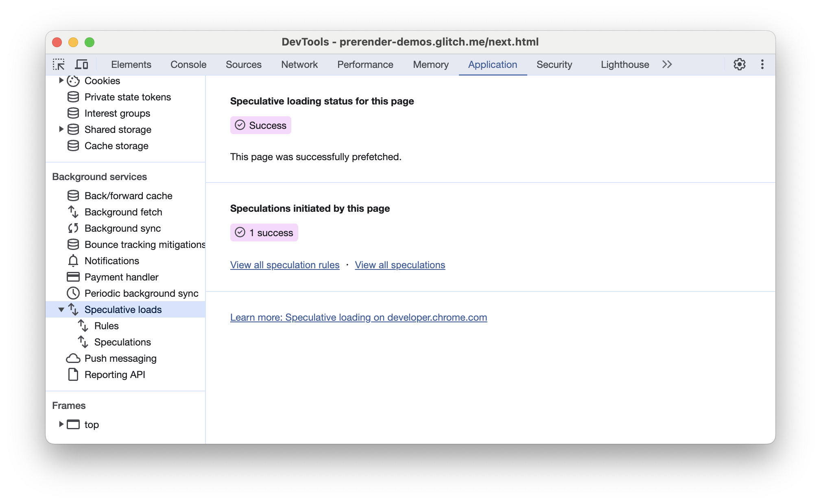Open View all speculations link

(x=400, y=264)
